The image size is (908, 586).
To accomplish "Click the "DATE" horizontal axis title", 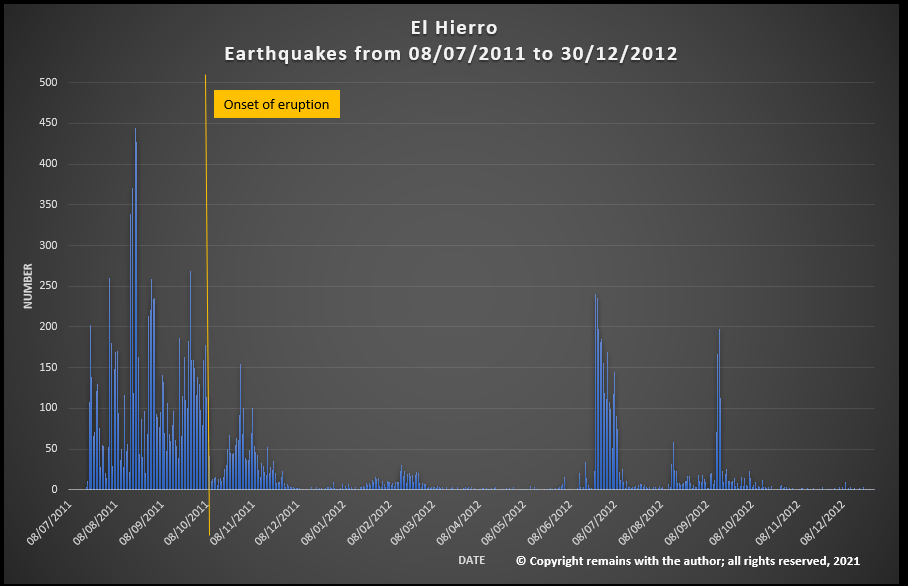I will (x=471, y=560).
